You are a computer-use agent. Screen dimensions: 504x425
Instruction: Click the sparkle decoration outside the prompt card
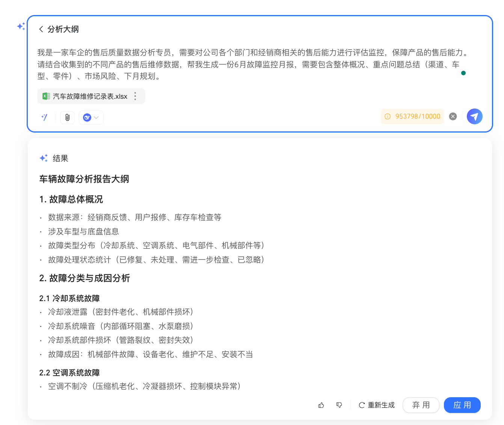point(21,27)
